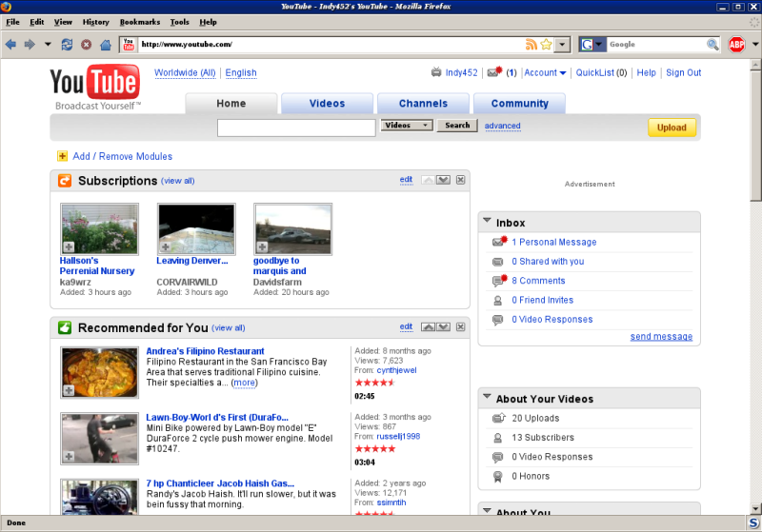
Task: Open 1 Personal Message link
Action: coord(554,242)
